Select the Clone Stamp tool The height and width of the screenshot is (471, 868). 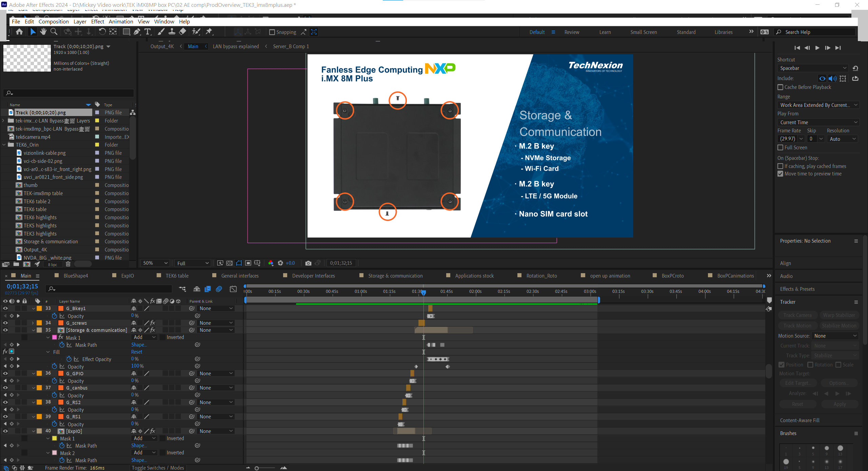coord(172,32)
